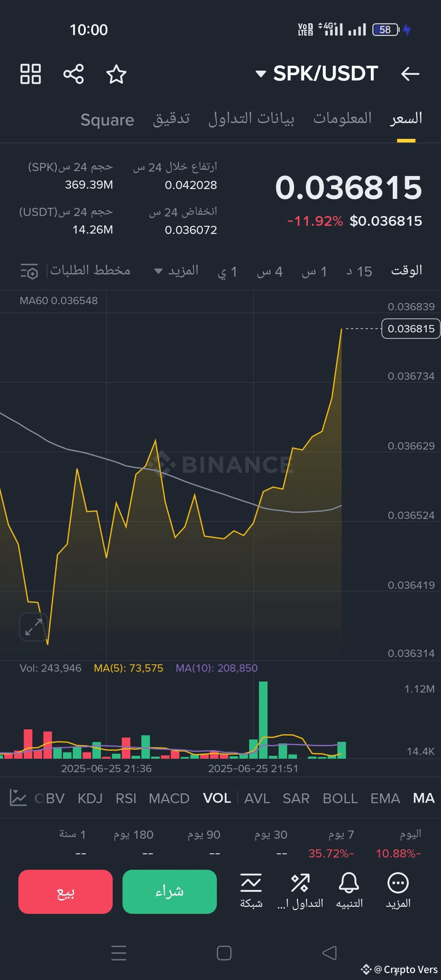The height and width of the screenshot is (980, 441).
Task: Select the السعر tab
Action: (x=406, y=118)
